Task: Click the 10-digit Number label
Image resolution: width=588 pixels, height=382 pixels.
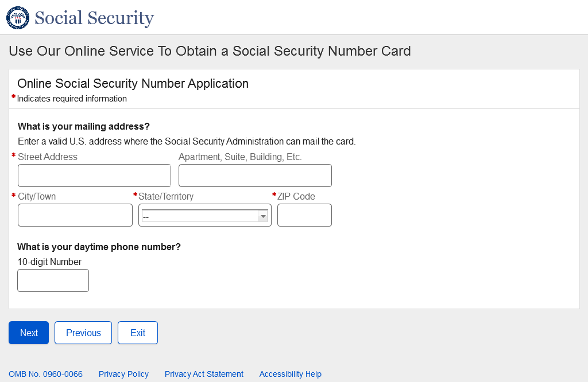Action: pos(49,262)
